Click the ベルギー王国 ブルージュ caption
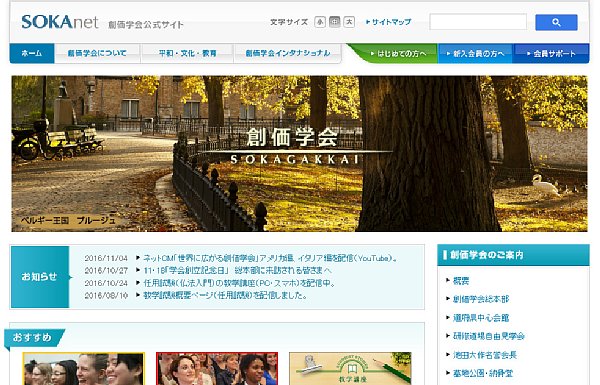Image resolution: width=600 pixels, height=385 pixels. coord(68,220)
